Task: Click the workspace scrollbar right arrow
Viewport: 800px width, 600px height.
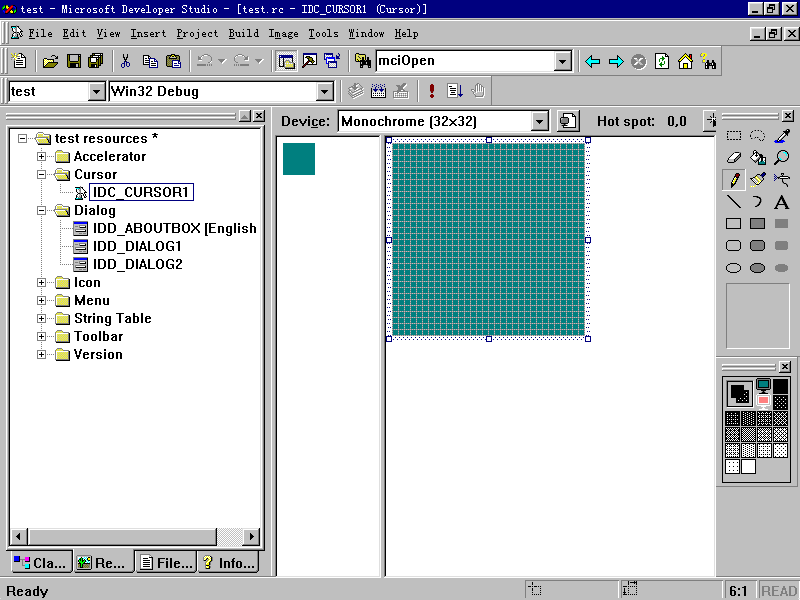Action: click(251, 536)
